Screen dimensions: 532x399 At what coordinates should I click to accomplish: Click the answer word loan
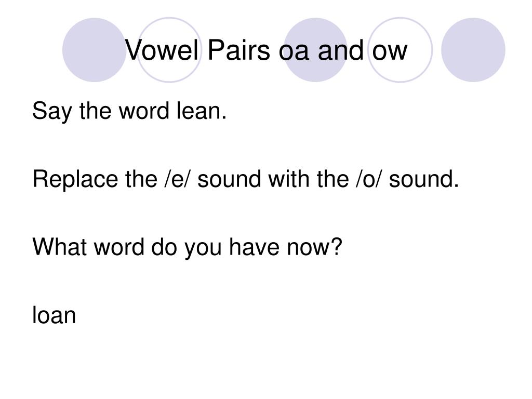click(54, 315)
